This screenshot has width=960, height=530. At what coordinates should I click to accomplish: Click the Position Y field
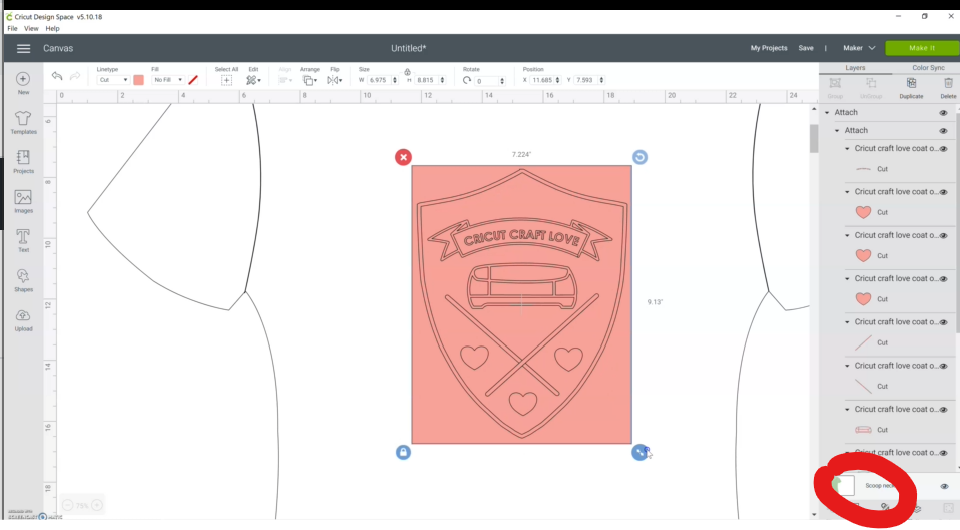pyautogui.click(x=586, y=80)
